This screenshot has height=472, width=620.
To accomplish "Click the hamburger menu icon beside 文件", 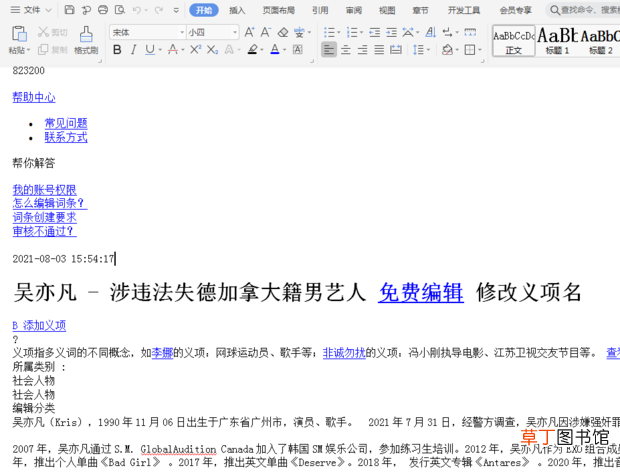I will (15, 10).
